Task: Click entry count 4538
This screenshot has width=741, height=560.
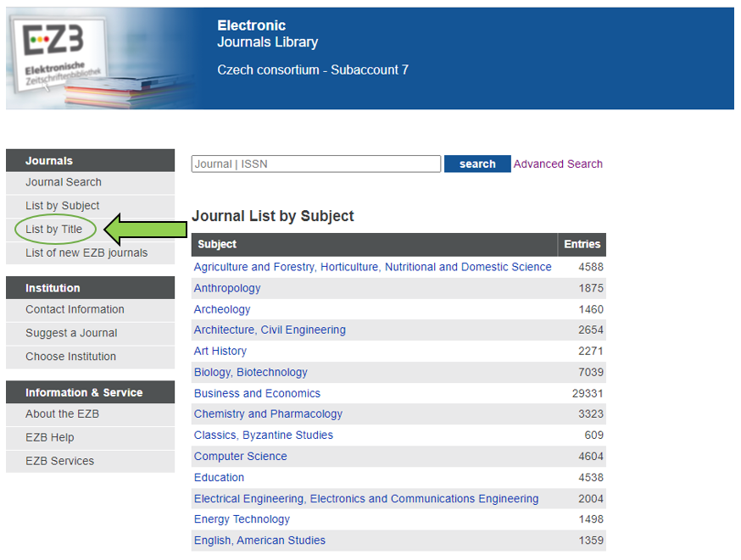Action: [x=591, y=477]
